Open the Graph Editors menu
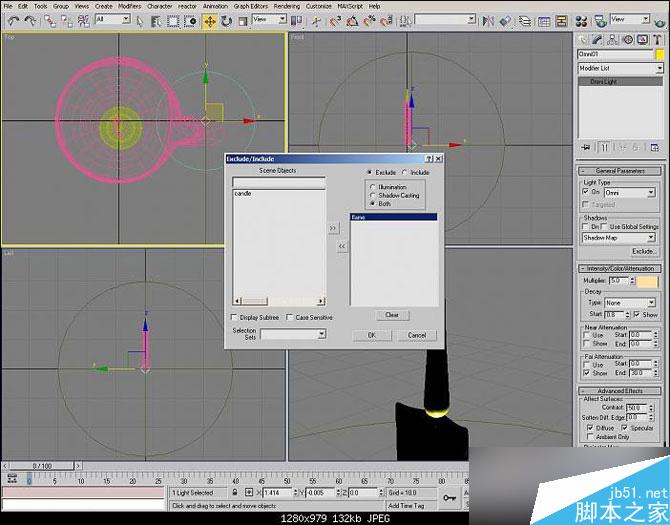The width and height of the screenshot is (670, 525). [250, 6]
